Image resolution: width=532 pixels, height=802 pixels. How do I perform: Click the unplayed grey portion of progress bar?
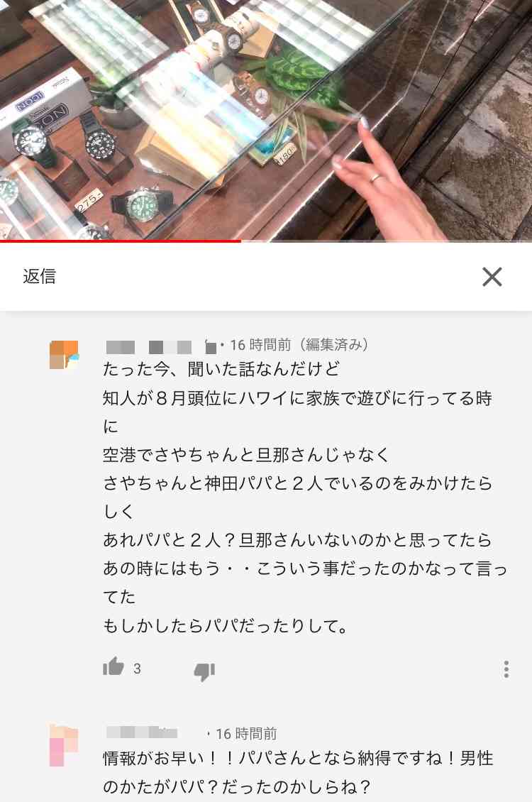pyautogui.click(x=387, y=241)
